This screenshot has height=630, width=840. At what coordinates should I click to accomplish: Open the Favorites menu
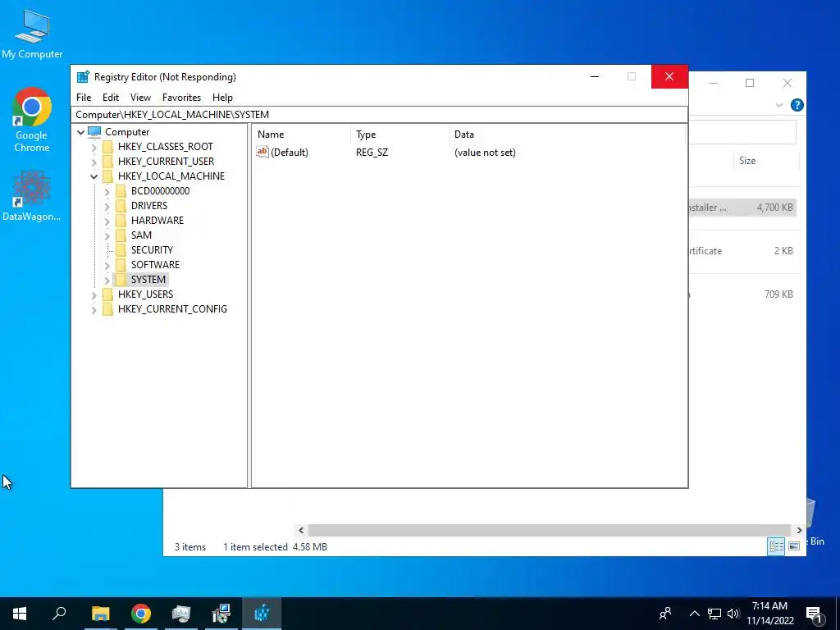(181, 98)
